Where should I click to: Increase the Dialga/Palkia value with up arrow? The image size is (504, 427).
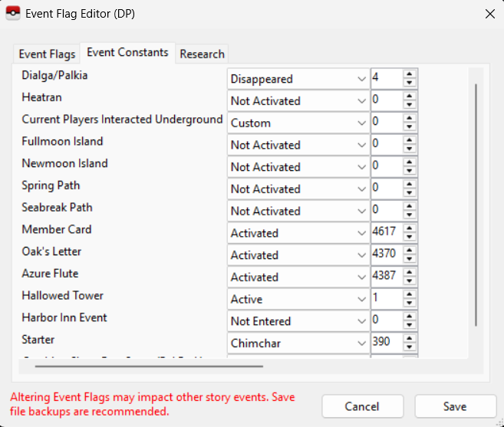coord(410,74)
